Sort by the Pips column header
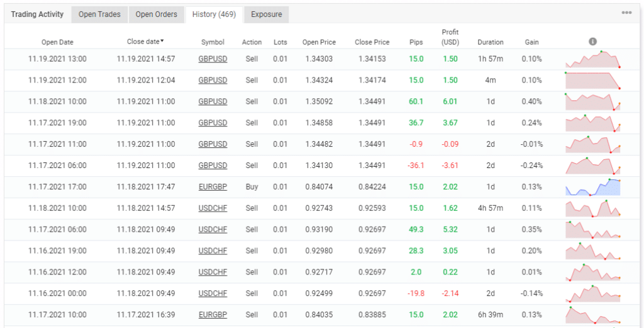 click(416, 42)
